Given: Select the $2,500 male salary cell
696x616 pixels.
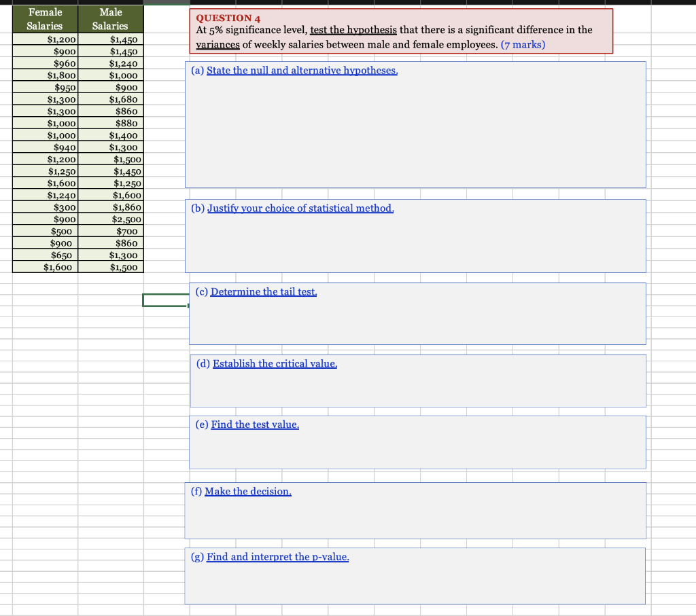Looking at the screenshot, I should point(111,219).
